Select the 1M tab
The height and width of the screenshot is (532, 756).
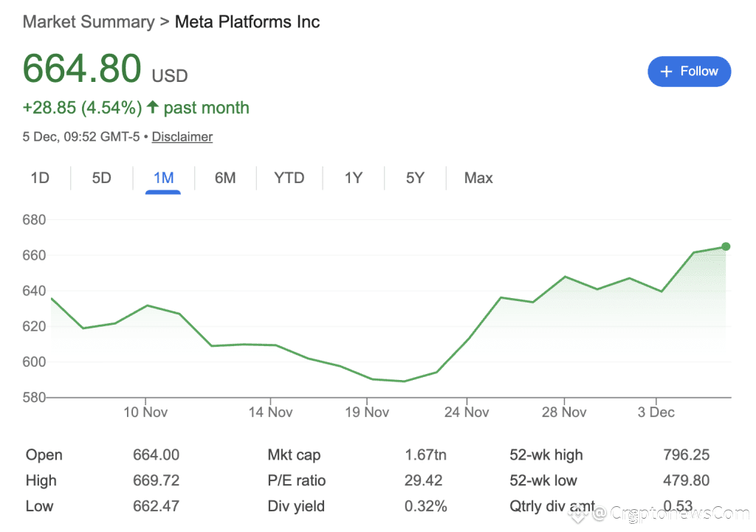(x=163, y=178)
